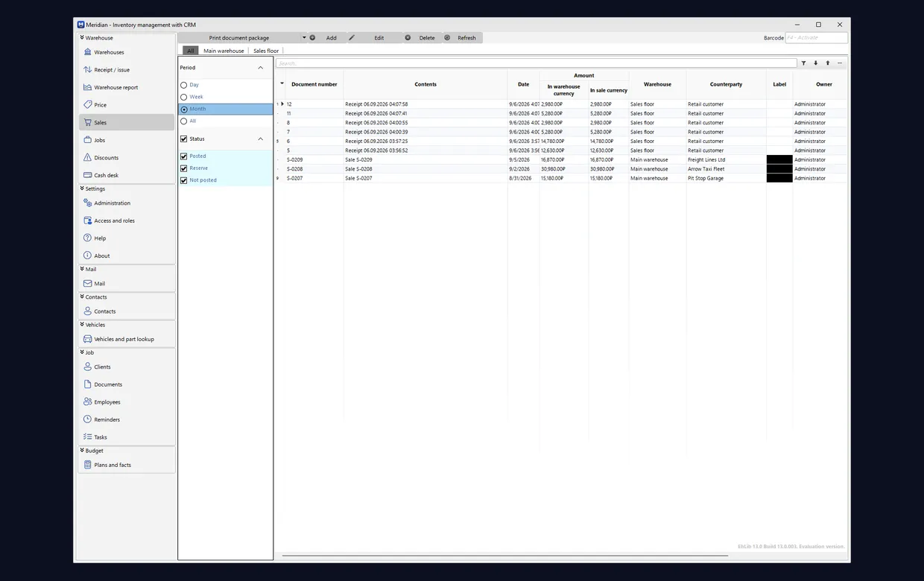Sort by the Counterparty column header

pyautogui.click(x=726, y=84)
